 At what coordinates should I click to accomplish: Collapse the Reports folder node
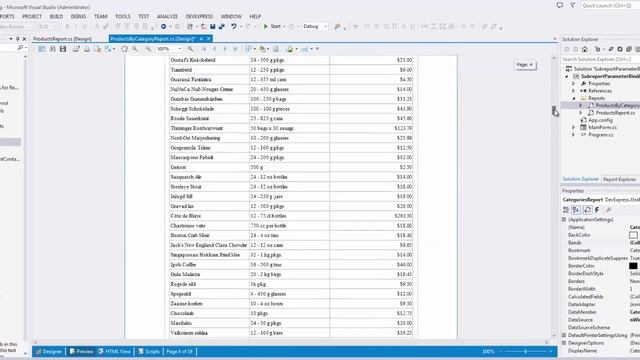[x=574, y=98]
